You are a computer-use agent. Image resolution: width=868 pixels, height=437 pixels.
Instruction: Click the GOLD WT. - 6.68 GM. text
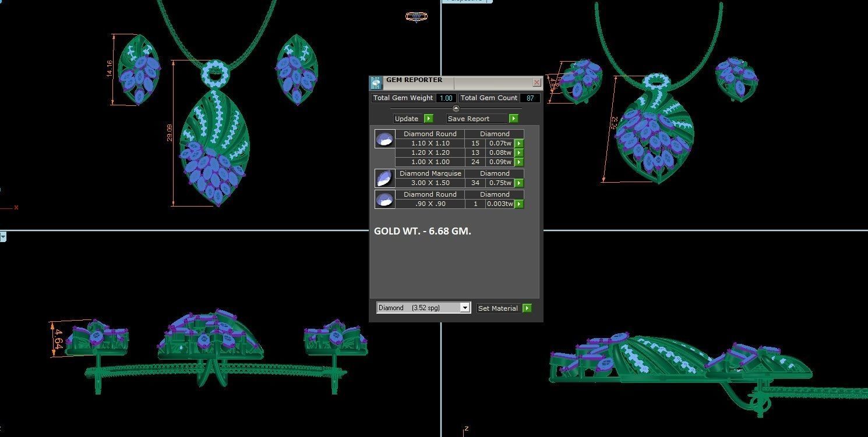(422, 231)
